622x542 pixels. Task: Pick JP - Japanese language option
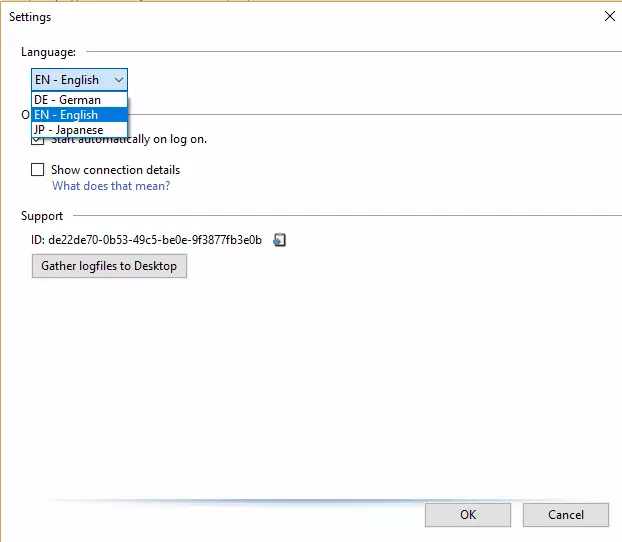[79, 130]
